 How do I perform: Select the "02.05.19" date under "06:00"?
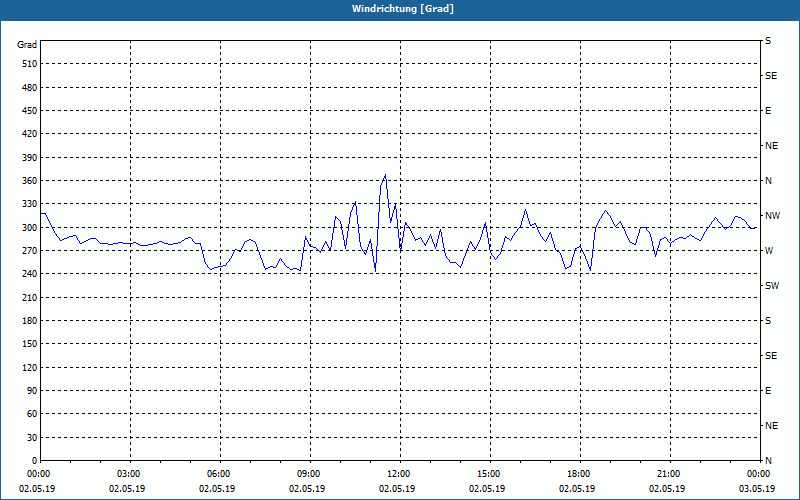tap(217, 489)
